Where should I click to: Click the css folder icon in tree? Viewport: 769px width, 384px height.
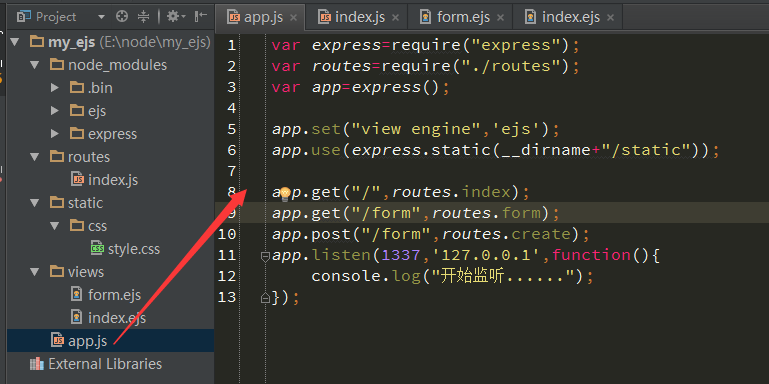click(77, 226)
